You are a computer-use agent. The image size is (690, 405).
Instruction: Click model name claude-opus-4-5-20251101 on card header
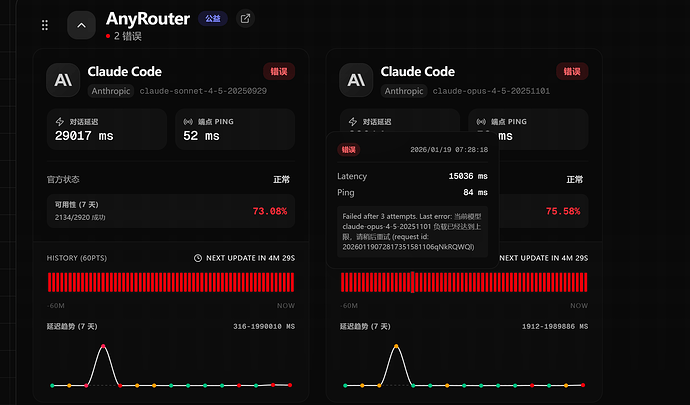[491, 91]
